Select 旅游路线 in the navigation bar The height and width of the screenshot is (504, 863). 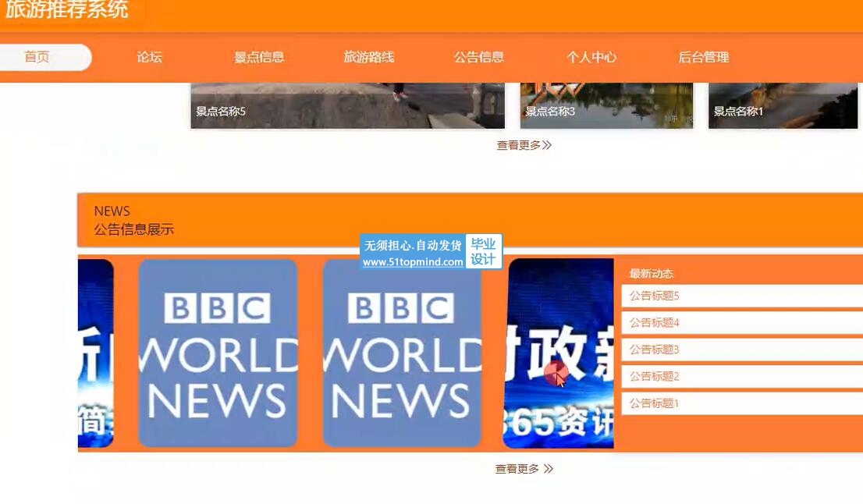coord(369,57)
